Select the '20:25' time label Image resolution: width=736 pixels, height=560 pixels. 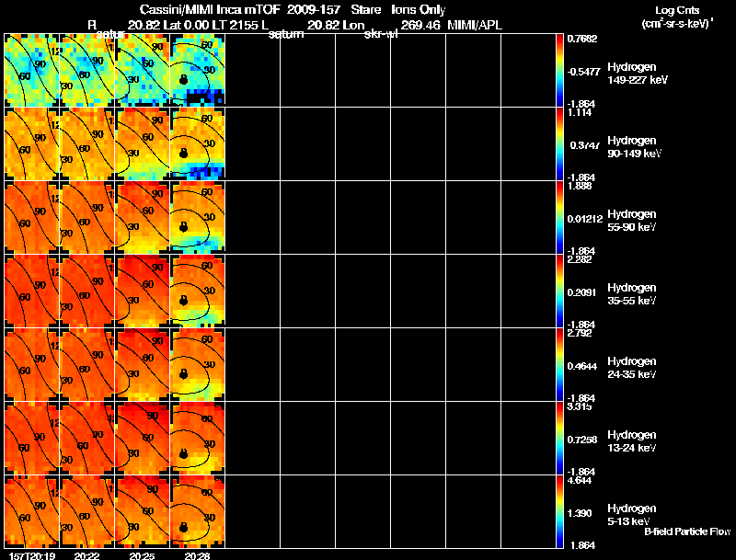point(143,556)
